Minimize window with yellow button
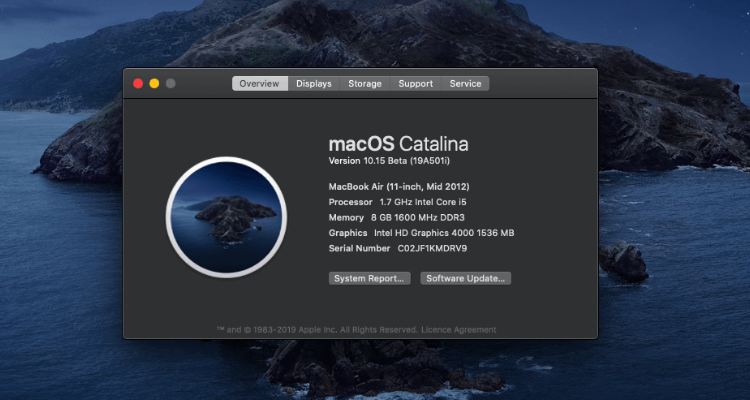 coord(154,84)
